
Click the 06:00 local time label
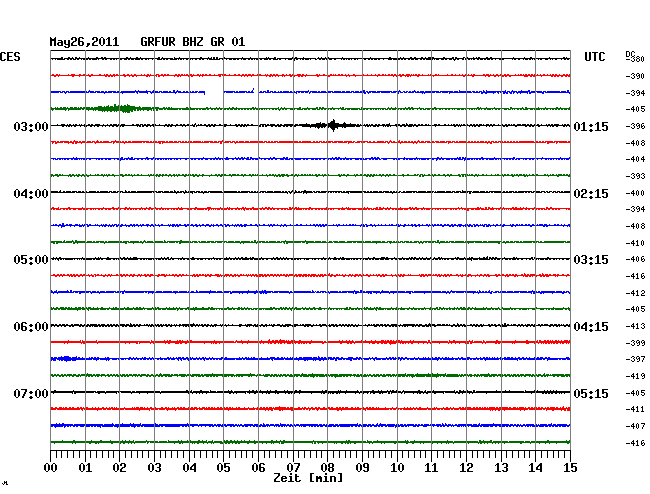(31, 327)
